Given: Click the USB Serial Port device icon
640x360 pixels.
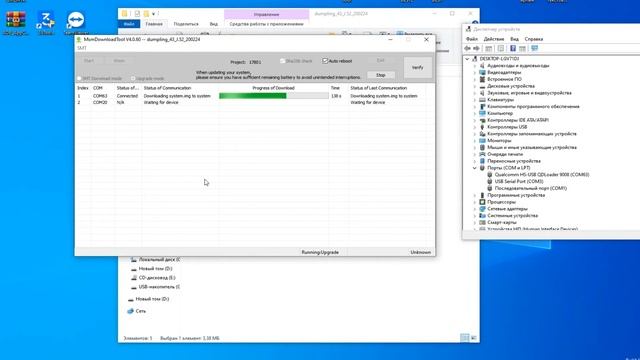Looking at the screenshot, I should click(490, 181).
